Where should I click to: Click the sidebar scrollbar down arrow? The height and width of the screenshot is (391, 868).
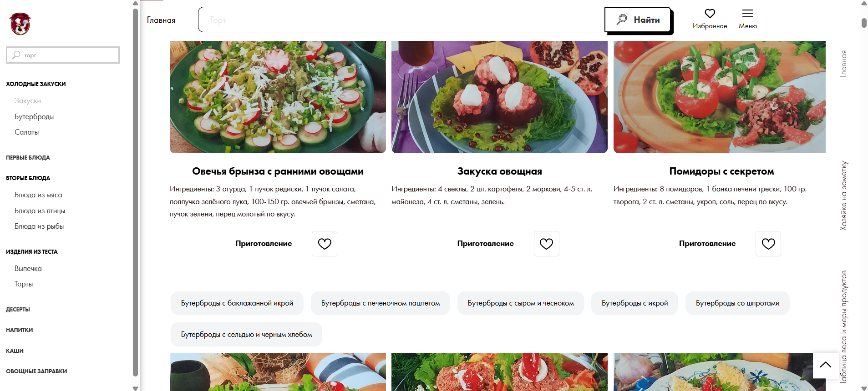point(135,388)
